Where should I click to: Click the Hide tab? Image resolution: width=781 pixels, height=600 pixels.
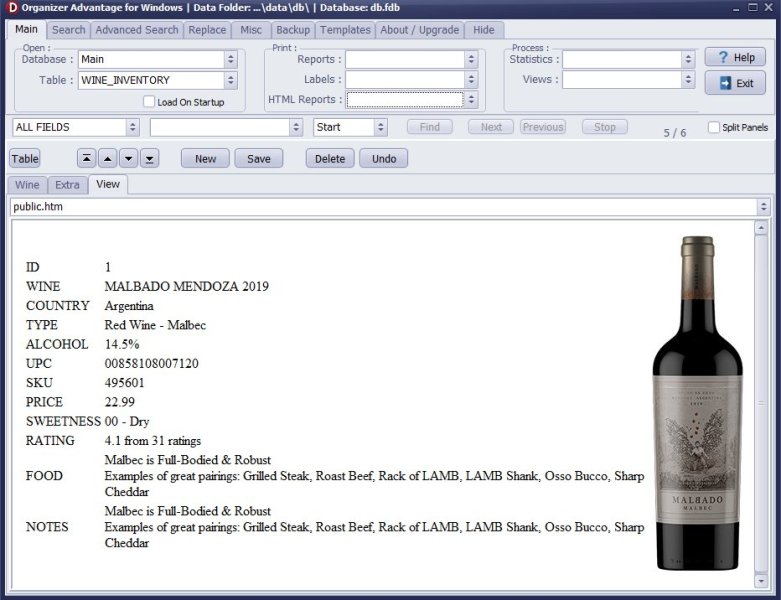click(484, 30)
